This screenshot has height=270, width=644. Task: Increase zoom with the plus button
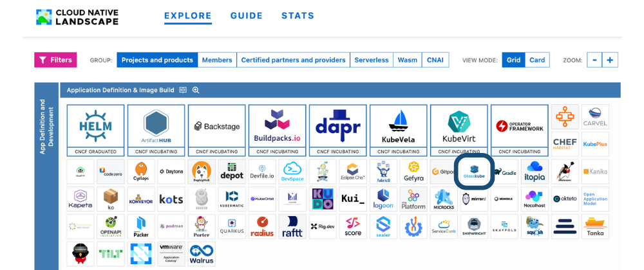coord(610,60)
